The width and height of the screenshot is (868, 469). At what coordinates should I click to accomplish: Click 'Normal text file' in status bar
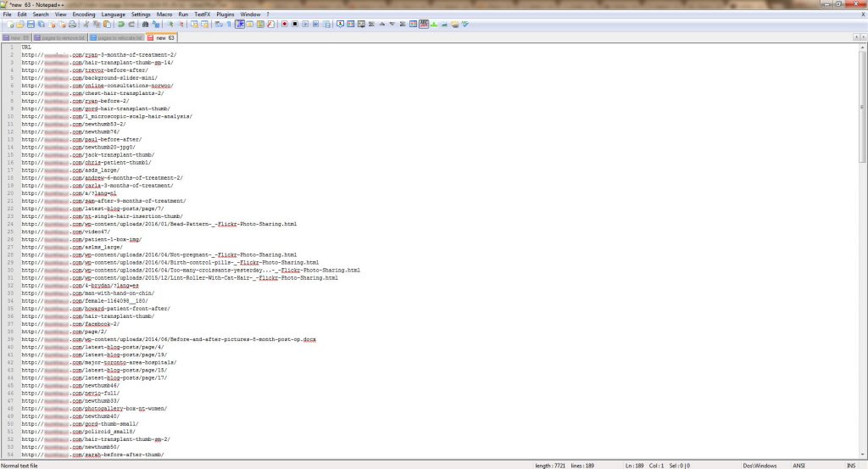20,466
